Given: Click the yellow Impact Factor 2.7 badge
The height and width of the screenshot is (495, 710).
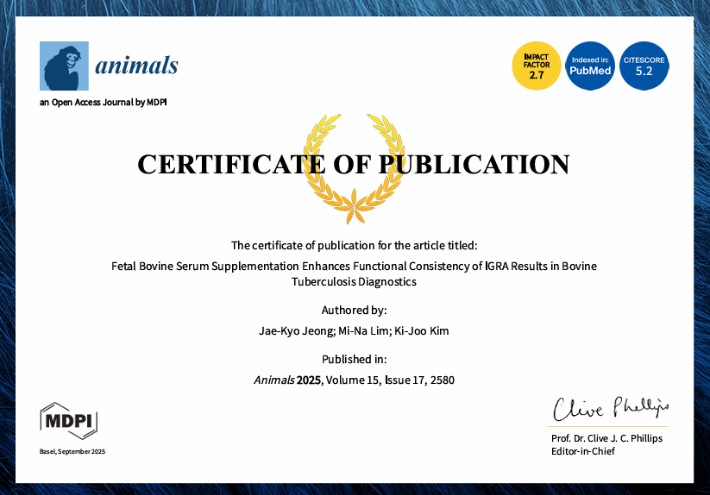Looking at the screenshot, I should (537, 66).
